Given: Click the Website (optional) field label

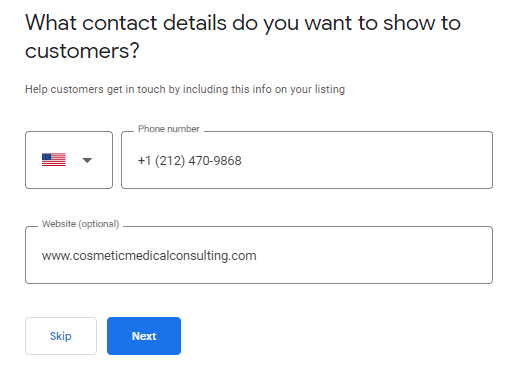Looking at the screenshot, I should (80, 224).
